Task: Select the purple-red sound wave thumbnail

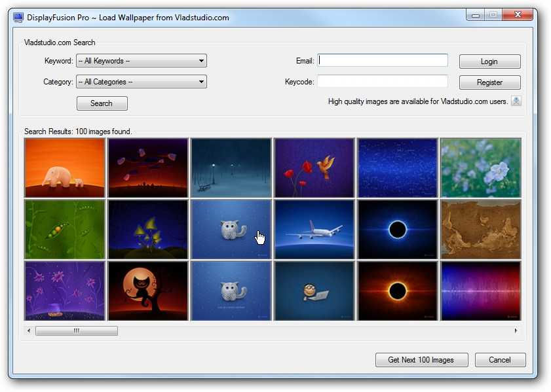Action: [x=481, y=291]
